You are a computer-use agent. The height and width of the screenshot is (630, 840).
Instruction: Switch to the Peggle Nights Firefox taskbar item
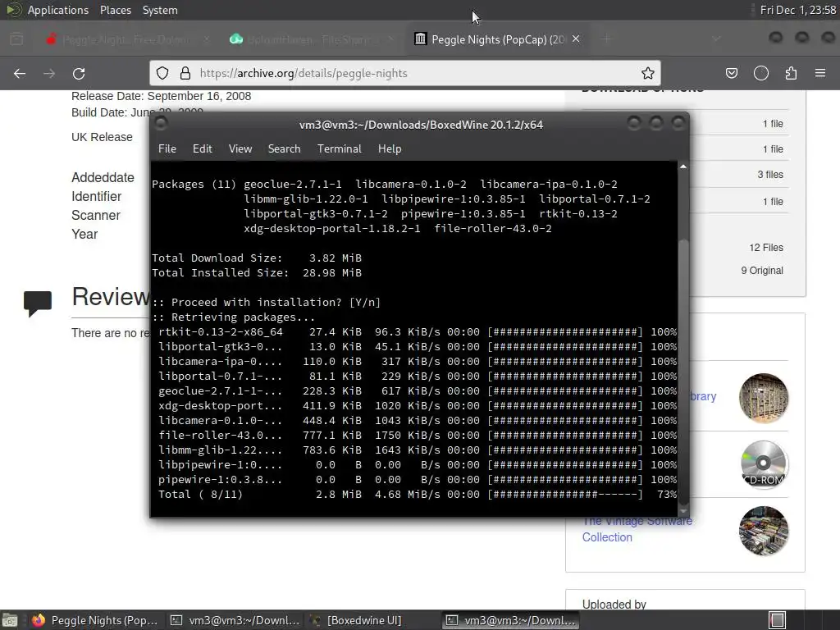point(95,620)
